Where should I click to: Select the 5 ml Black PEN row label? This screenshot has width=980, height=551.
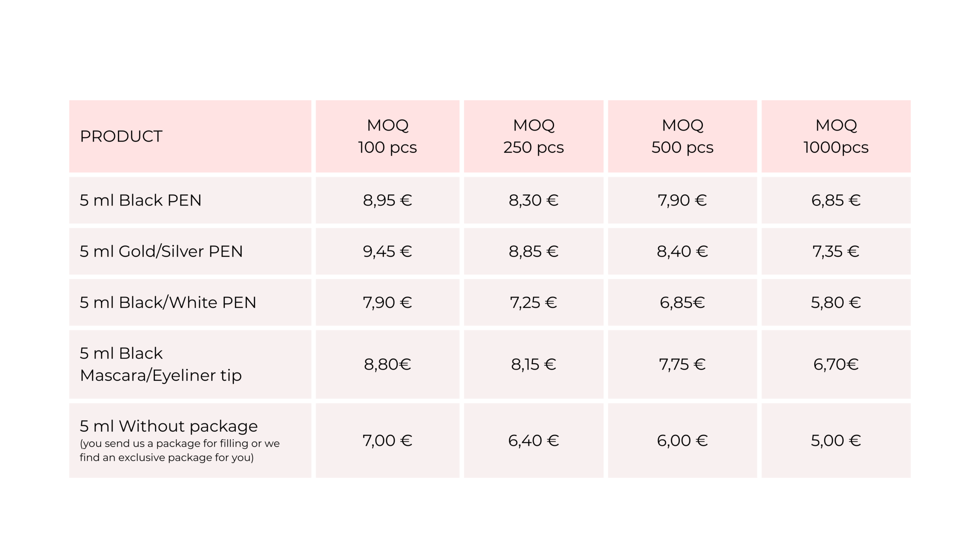(140, 201)
